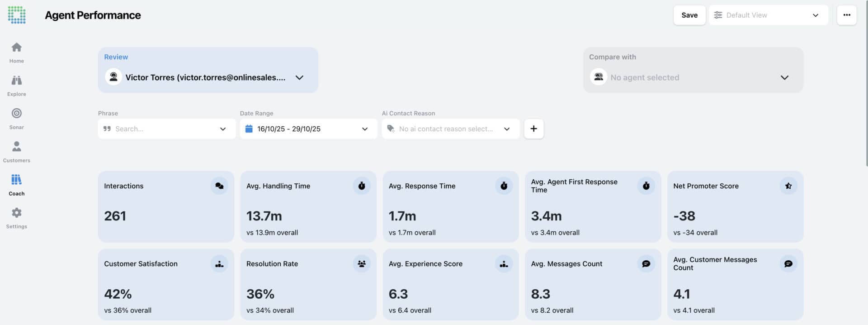Open the Date Range picker

(x=308, y=129)
